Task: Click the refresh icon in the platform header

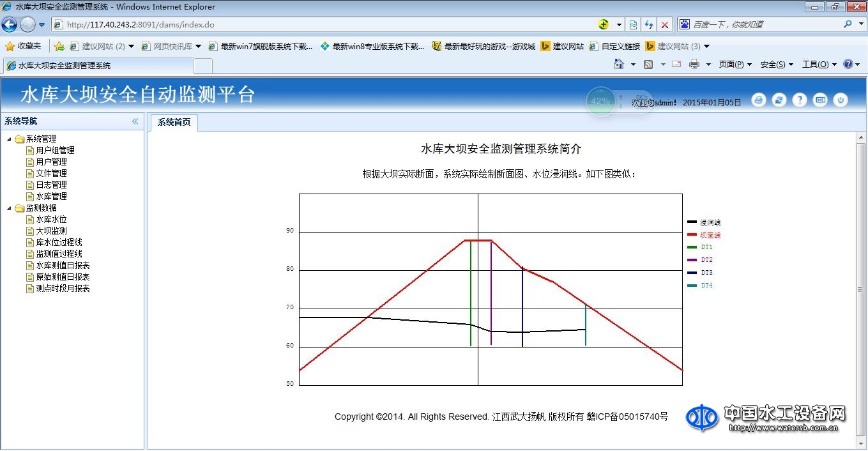Action: [779, 100]
